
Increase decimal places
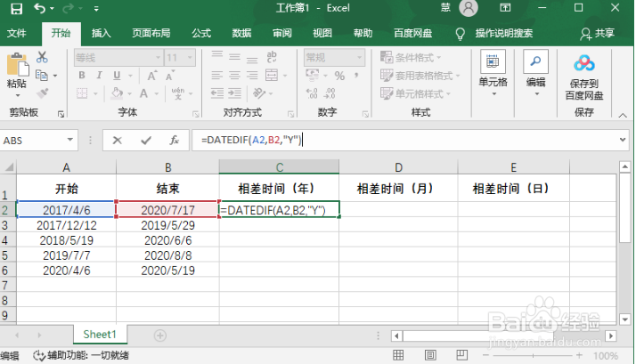pos(312,93)
